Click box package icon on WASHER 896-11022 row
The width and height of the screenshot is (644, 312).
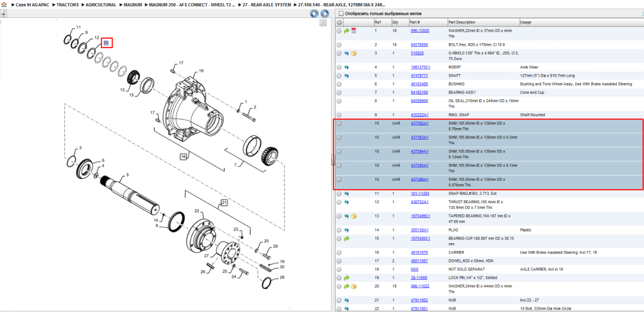pyautogui.click(x=353, y=286)
